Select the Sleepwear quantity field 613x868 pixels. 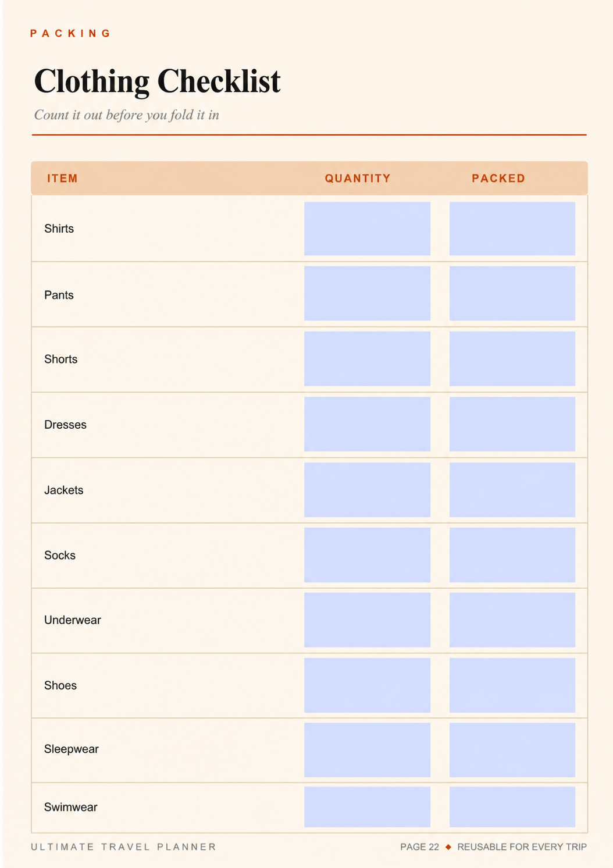pyautogui.click(x=367, y=750)
